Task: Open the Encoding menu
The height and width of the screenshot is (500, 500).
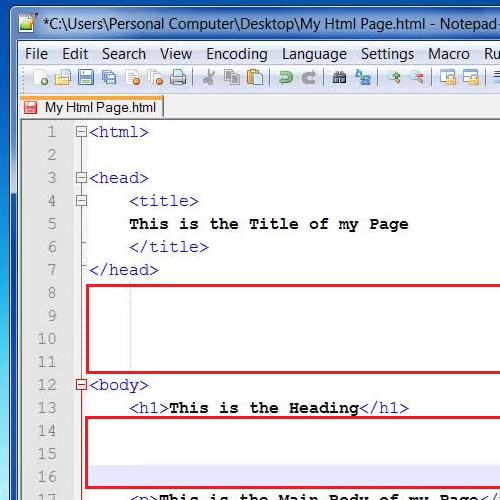Action: click(x=237, y=54)
